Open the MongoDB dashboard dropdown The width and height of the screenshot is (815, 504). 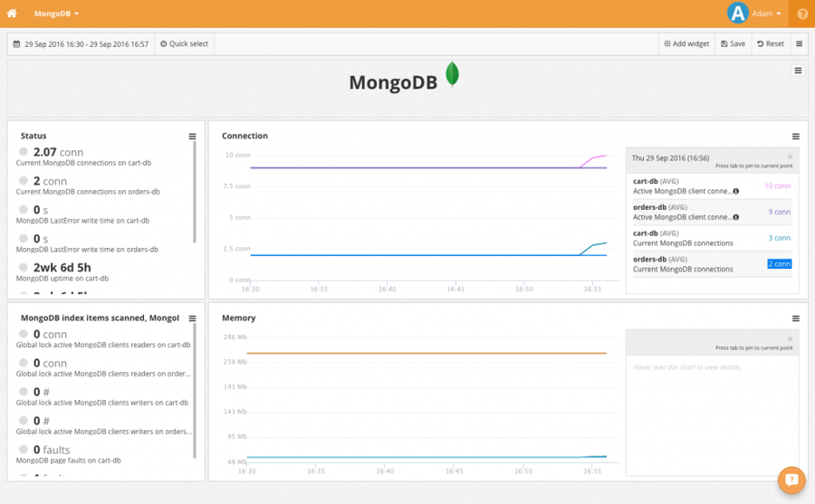pos(56,14)
